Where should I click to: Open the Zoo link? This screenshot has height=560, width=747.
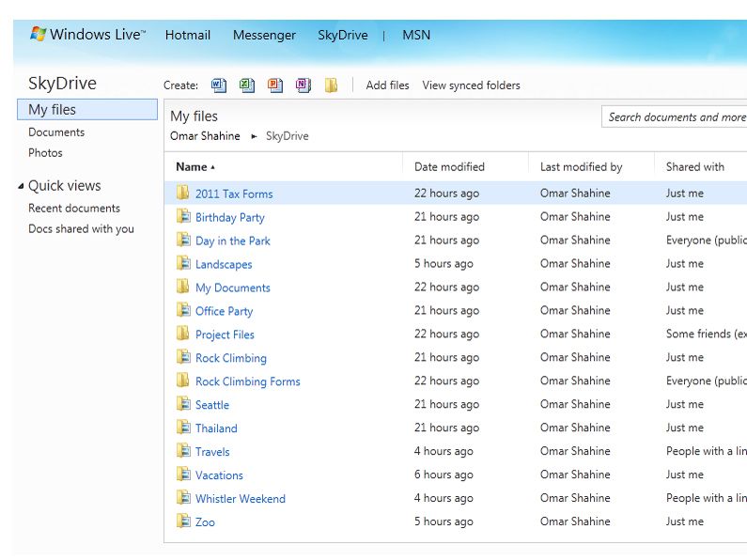point(205,521)
